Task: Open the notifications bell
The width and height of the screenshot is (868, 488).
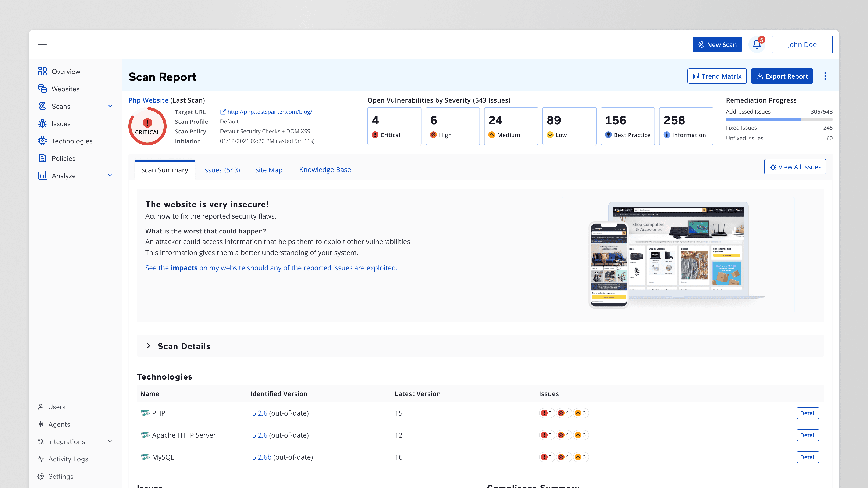Action: click(x=757, y=44)
